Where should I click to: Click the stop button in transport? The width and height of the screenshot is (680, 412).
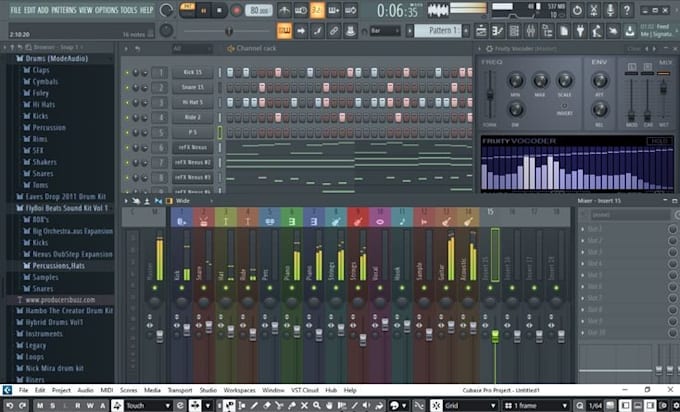pos(219,10)
